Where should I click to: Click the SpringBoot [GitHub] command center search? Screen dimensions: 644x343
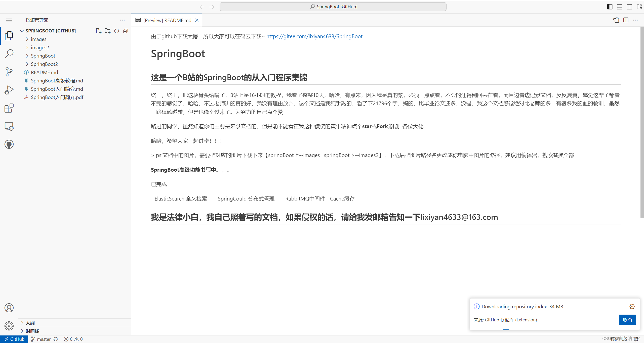(x=333, y=7)
